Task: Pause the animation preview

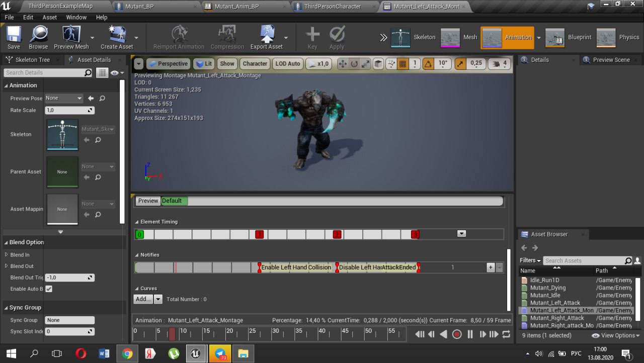Action: [470, 334]
